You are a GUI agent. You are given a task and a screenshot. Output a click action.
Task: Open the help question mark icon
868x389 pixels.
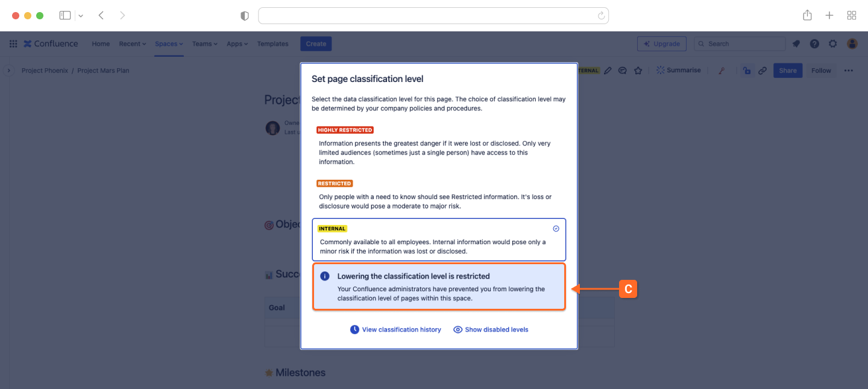(x=814, y=44)
